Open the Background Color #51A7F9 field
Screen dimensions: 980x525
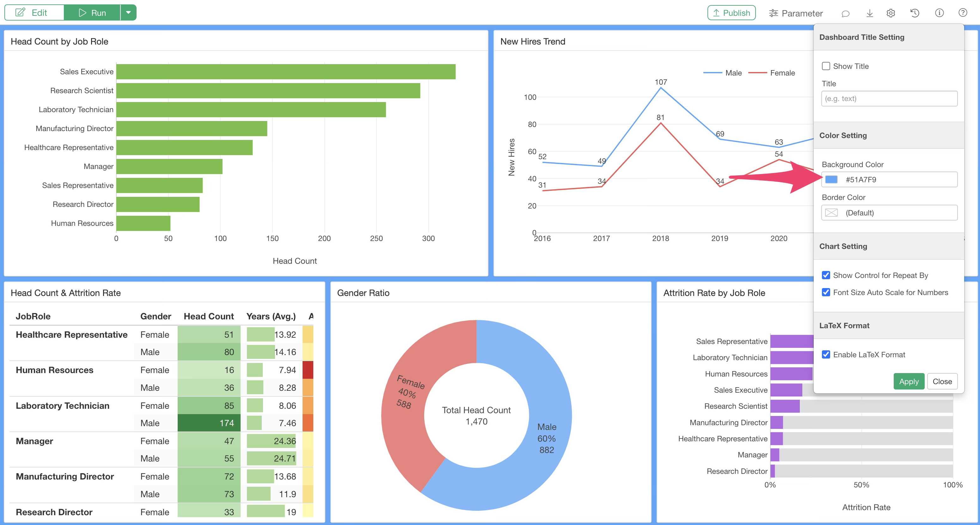[x=889, y=179]
